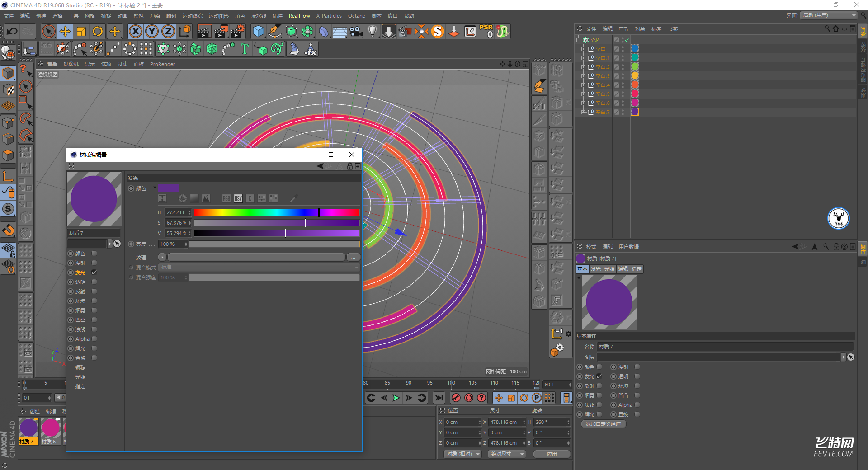The width and height of the screenshot is (868, 470).
Task: Click the fx effector icon
Action: coord(310,49)
